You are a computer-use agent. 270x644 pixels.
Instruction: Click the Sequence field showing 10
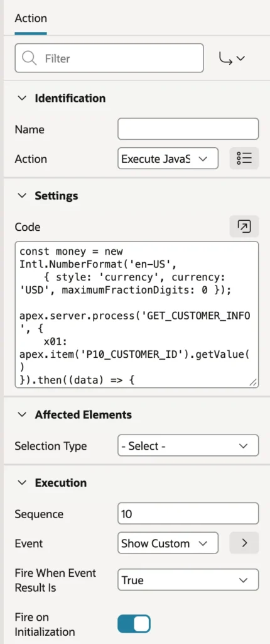click(x=188, y=513)
